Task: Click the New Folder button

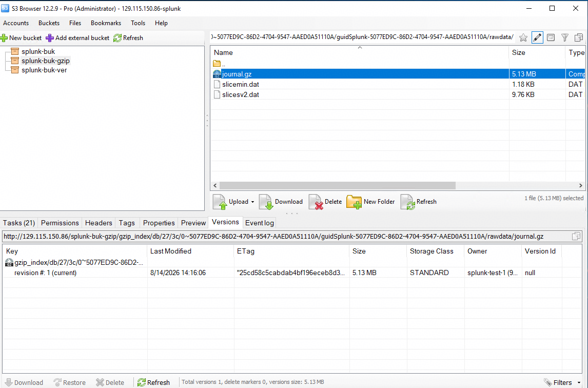Action: pos(370,202)
